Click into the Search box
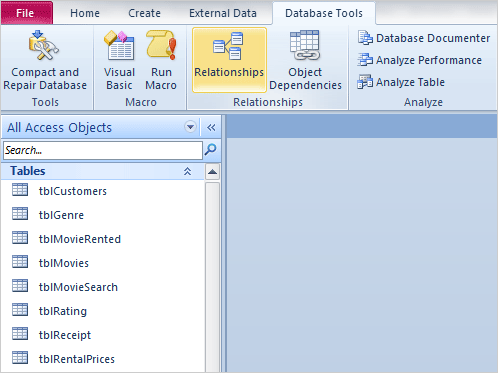 (103, 150)
